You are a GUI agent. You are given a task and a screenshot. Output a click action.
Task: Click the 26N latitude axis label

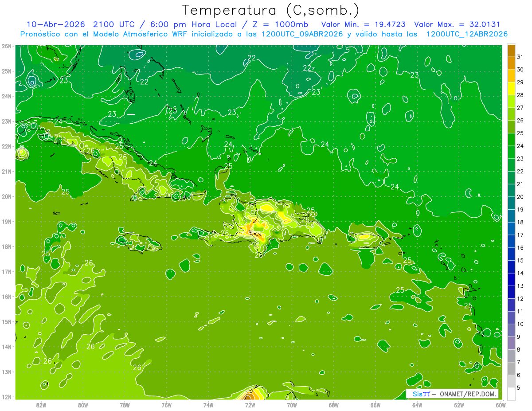(6, 46)
